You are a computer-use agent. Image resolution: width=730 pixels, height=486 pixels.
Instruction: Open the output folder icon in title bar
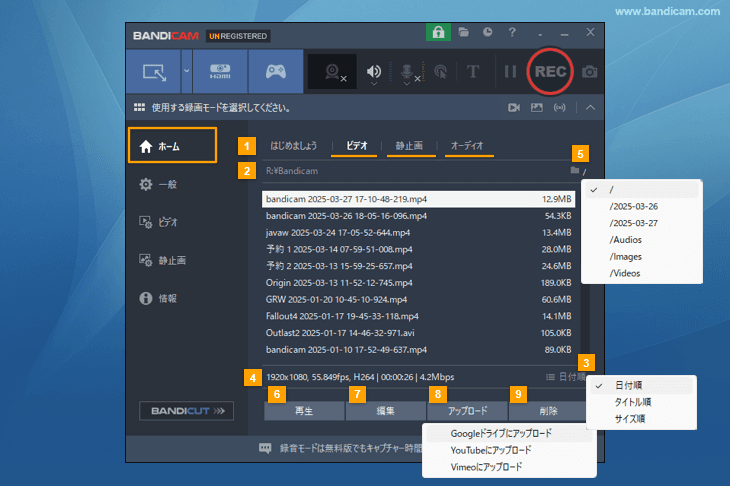point(463,32)
